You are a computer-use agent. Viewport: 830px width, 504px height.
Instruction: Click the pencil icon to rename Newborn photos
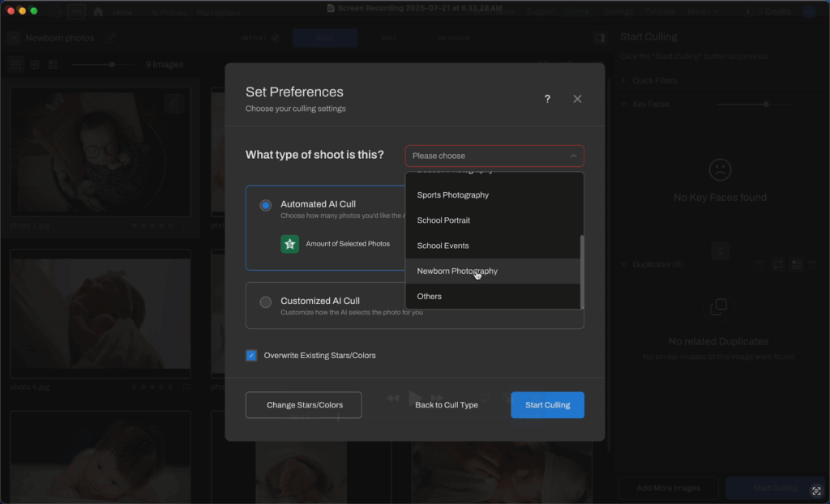tap(110, 37)
